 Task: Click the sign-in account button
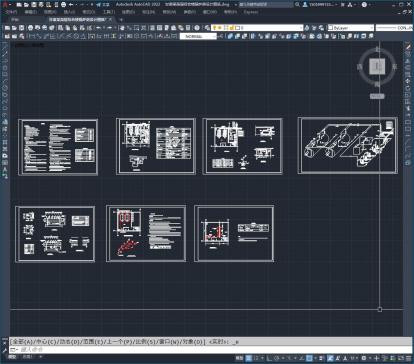tap(319, 5)
